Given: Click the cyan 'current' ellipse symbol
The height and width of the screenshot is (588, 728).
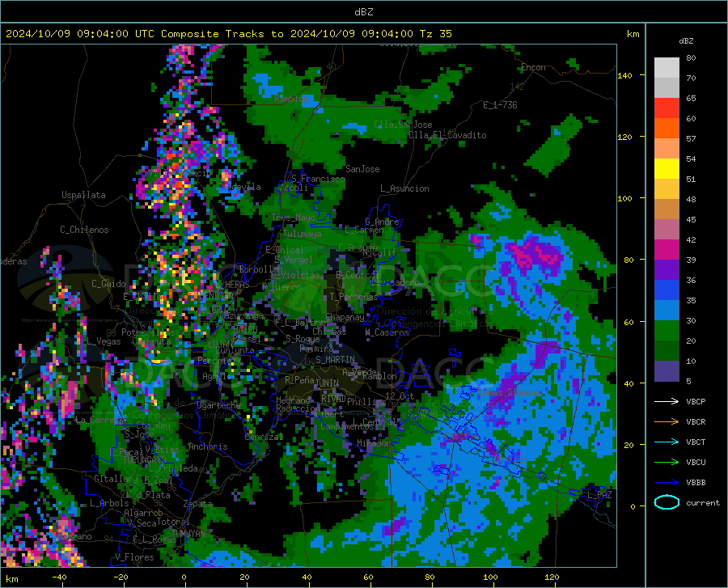Looking at the screenshot, I should click(x=667, y=502).
